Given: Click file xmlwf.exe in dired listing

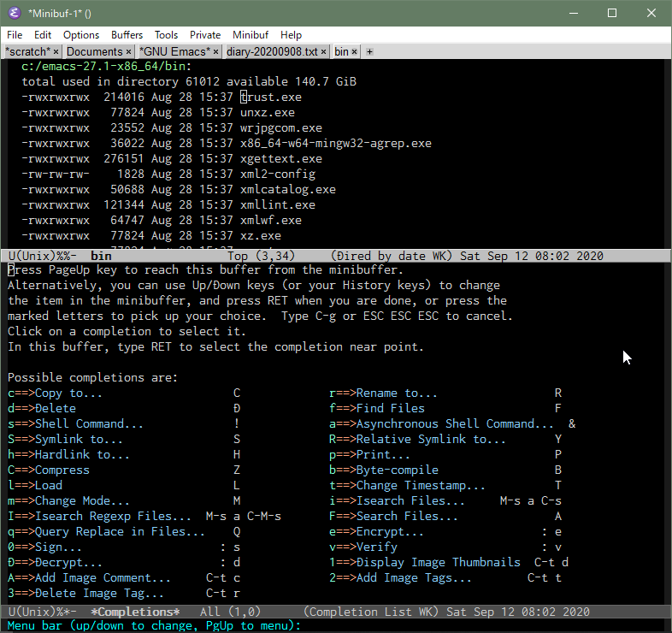Looking at the screenshot, I should click(271, 221).
